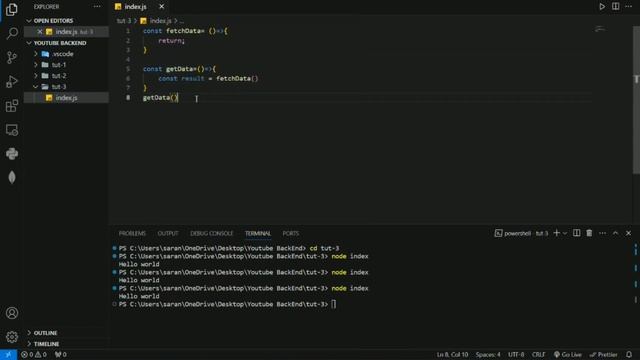Open the Remote Explorer view

(12, 130)
